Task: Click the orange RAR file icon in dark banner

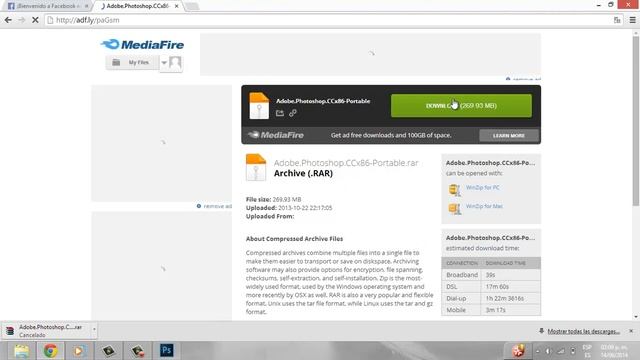Action: coord(259,106)
